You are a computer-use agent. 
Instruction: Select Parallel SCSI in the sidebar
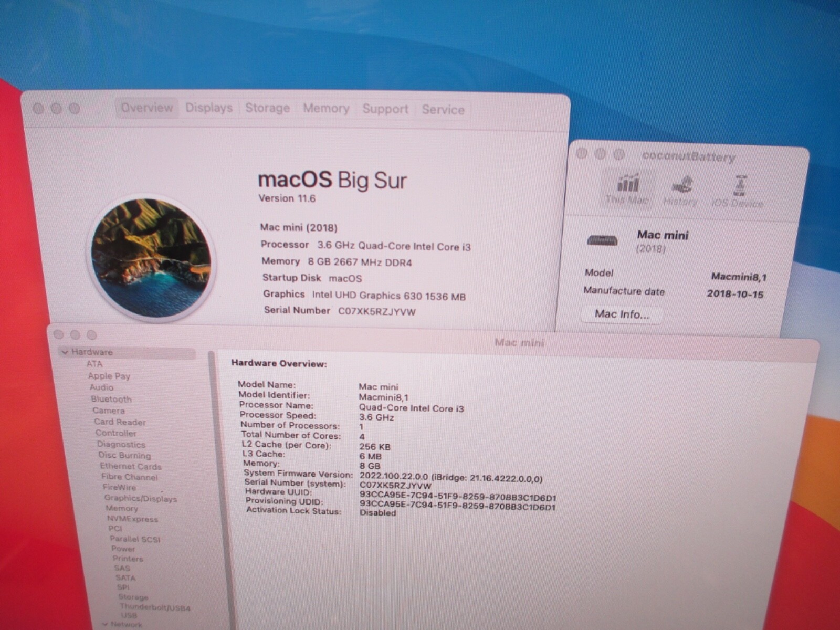(x=135, y=539)
